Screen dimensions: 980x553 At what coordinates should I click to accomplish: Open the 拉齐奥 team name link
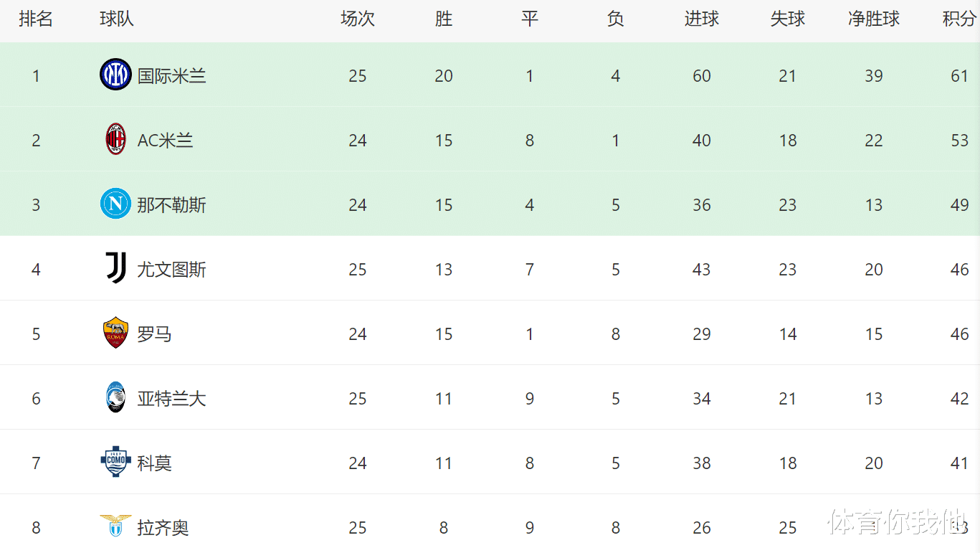(x=163, y=528)
